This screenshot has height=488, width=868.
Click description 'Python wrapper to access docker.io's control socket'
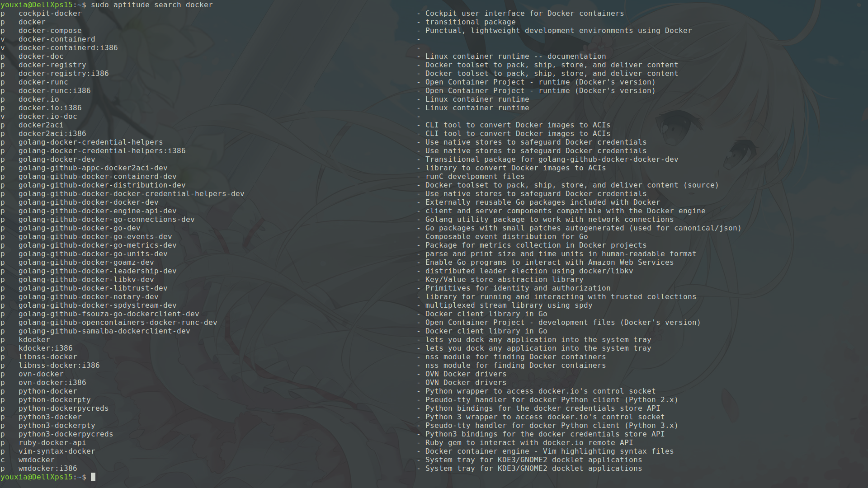coord(541,391)
